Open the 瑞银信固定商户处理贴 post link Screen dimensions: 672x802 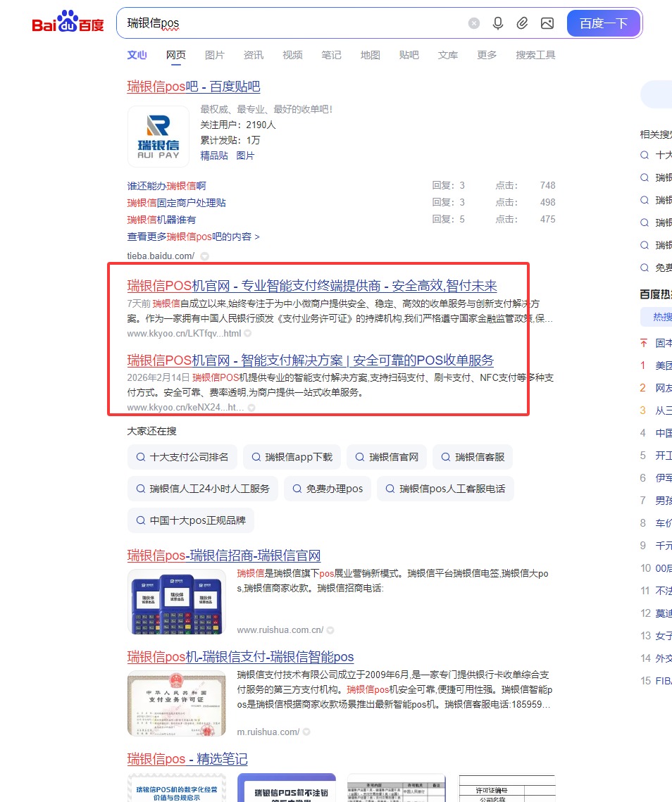coord(176,202)
